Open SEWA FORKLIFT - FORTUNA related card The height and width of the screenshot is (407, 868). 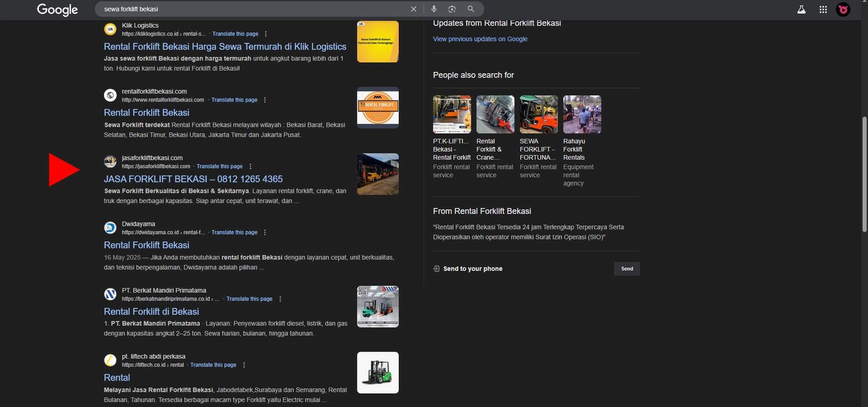pyautogui.click(x=539, y=137)
